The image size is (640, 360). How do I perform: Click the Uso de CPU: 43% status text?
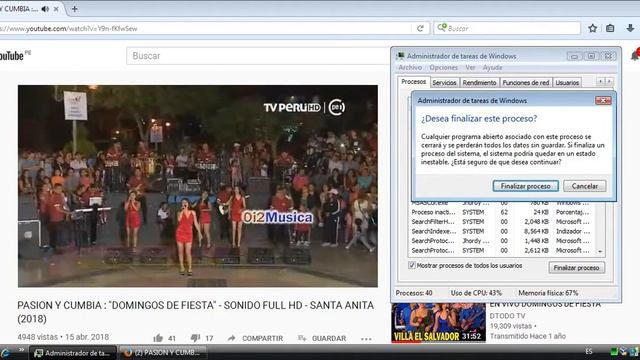pyautogui.click(x=476, y=293)
